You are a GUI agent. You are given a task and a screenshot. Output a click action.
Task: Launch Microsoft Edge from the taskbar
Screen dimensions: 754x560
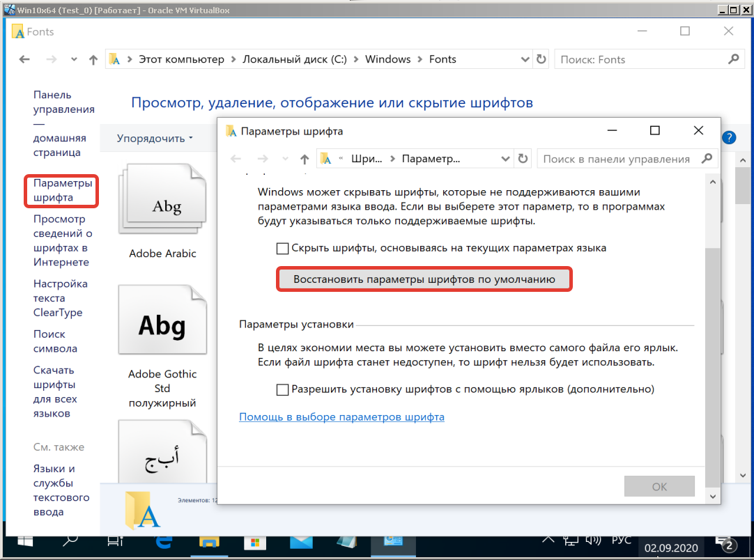coord(164,542)
